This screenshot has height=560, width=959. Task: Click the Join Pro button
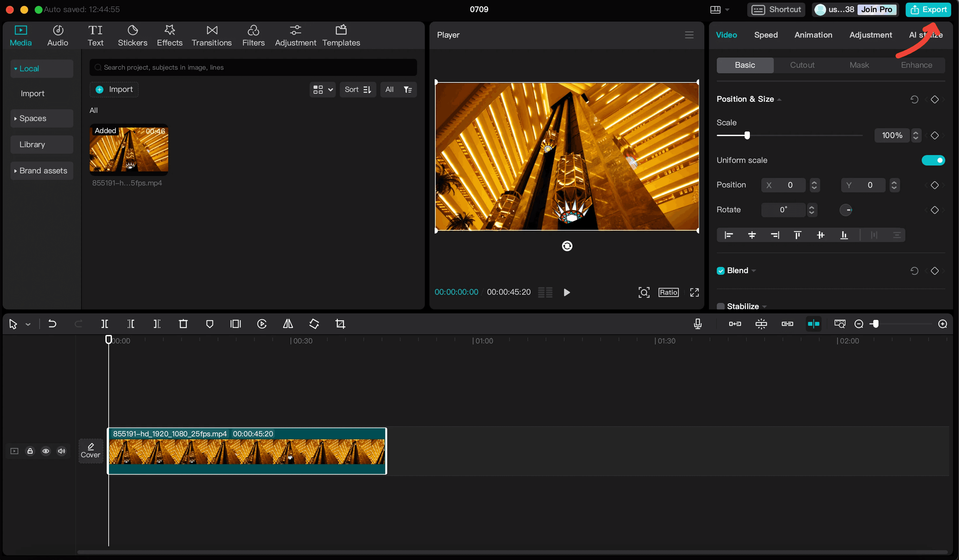[877, 9]
